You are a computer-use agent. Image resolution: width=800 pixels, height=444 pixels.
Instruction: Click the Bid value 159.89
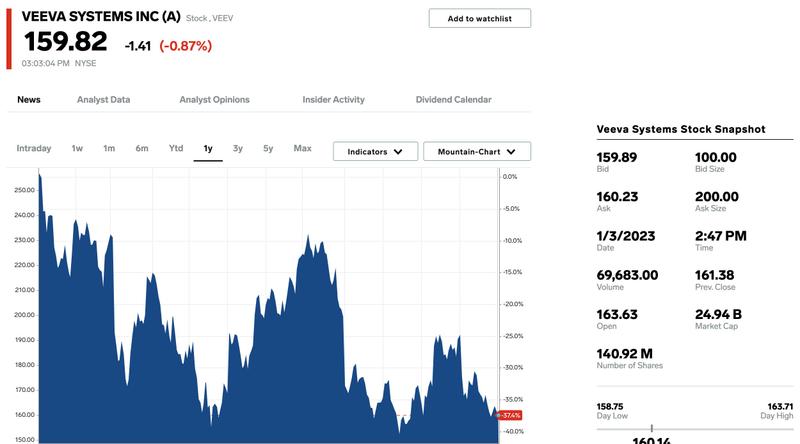click(x=617, y=157)
